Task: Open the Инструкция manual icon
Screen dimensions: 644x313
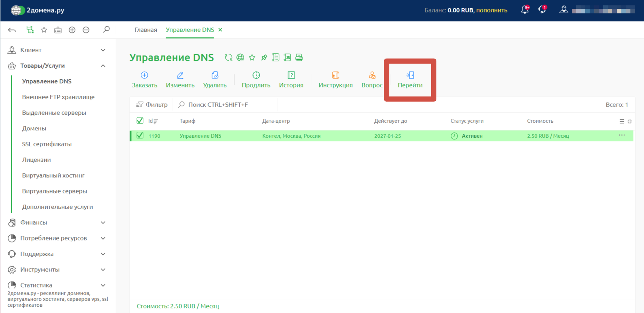Action: tap(335, 75)
